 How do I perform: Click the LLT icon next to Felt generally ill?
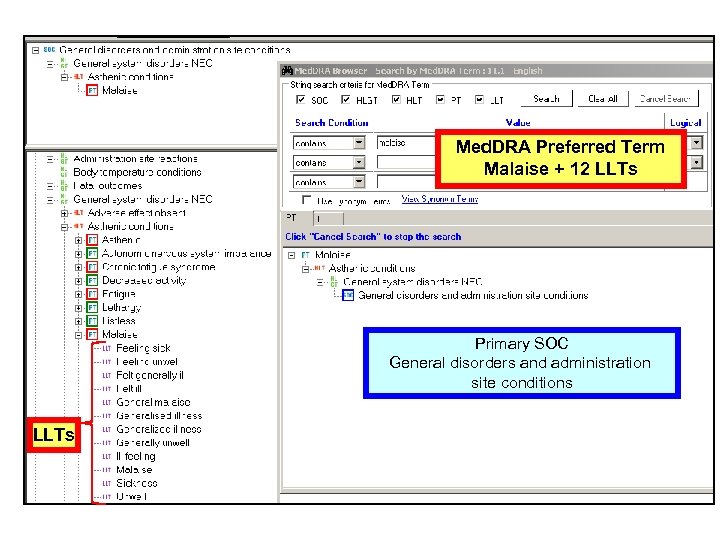pyautogui.click(x=107, y=376)
